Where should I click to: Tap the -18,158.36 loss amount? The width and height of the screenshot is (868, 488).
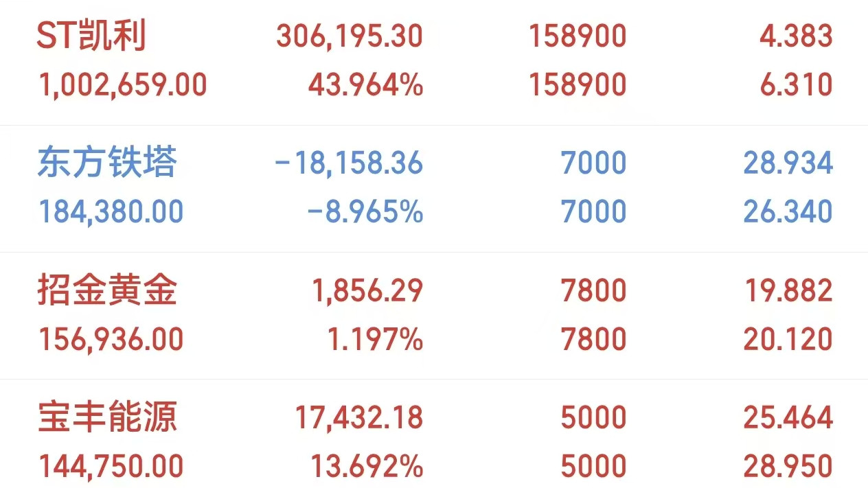(347, 163)
